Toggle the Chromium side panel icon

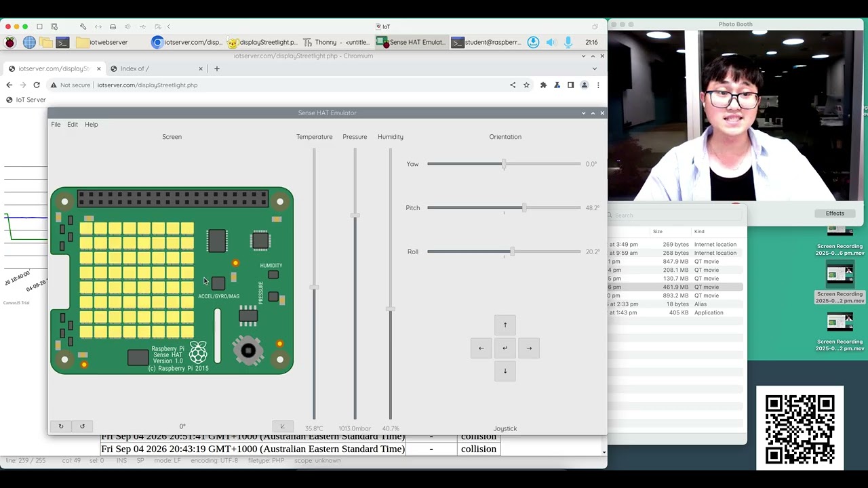point(570,85)
